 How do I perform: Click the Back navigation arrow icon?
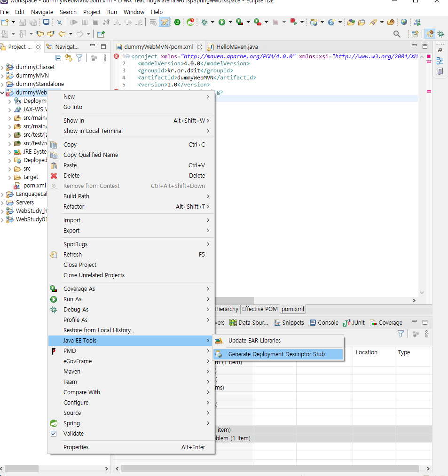62,34
